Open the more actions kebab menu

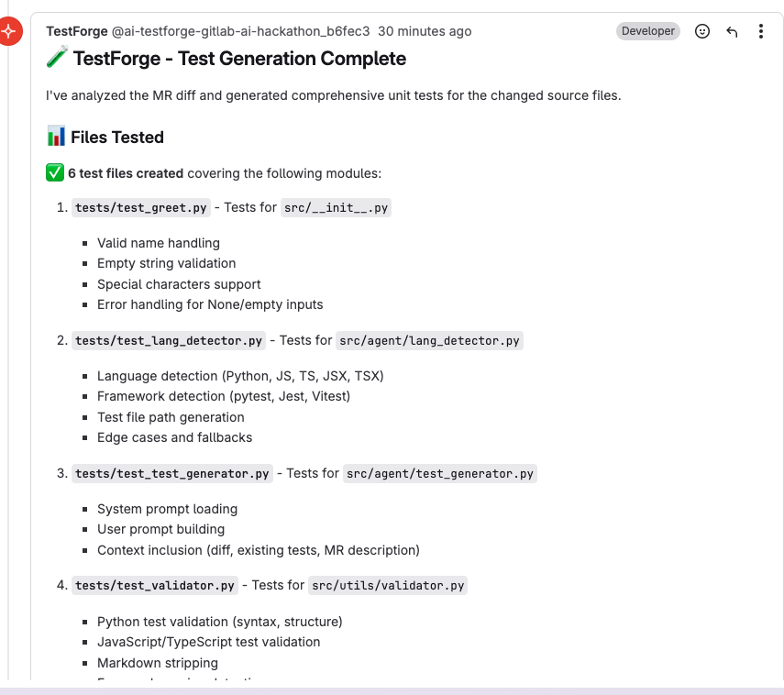[x=761, y=31]
